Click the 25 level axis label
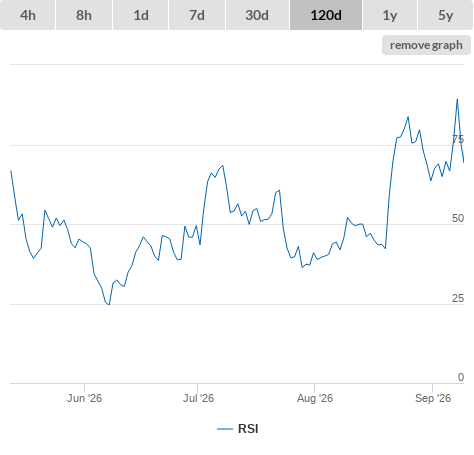 (458, 298)
